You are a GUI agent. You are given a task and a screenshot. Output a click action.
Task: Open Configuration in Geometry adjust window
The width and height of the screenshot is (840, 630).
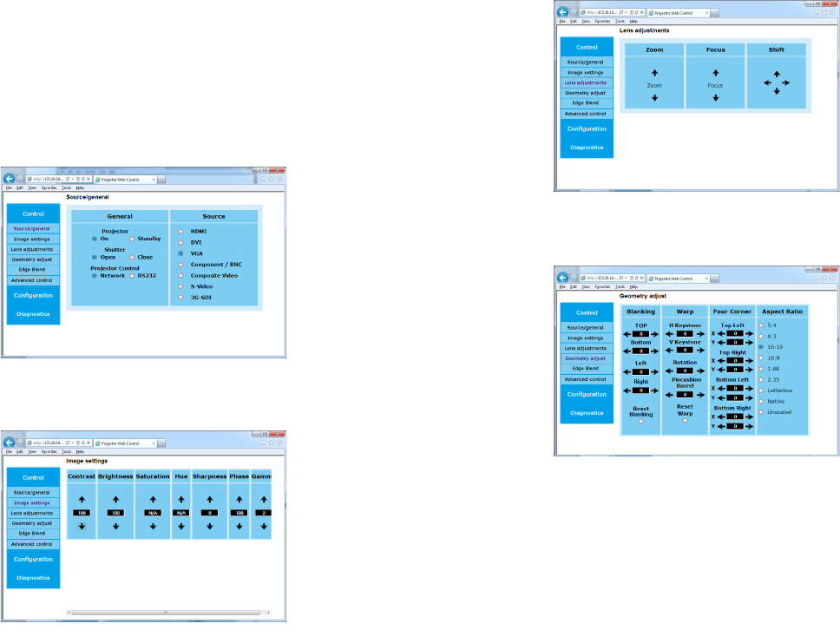[587, 394]
